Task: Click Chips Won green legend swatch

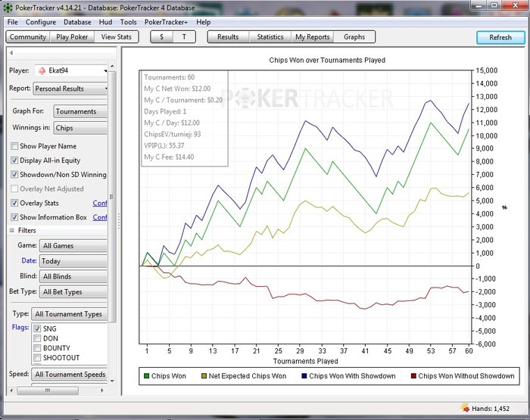Action: (146, 376)
